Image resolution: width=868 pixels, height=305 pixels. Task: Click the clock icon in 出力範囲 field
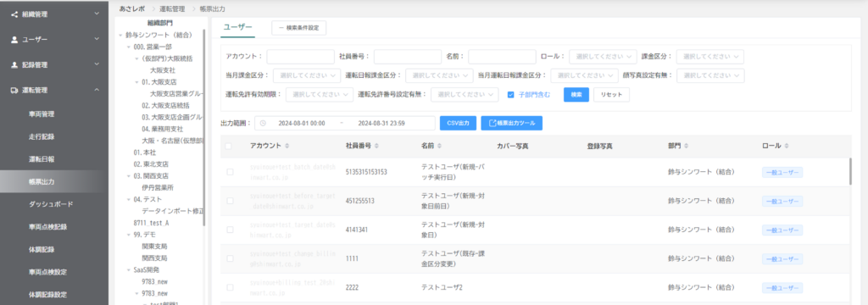coord(263,123)
